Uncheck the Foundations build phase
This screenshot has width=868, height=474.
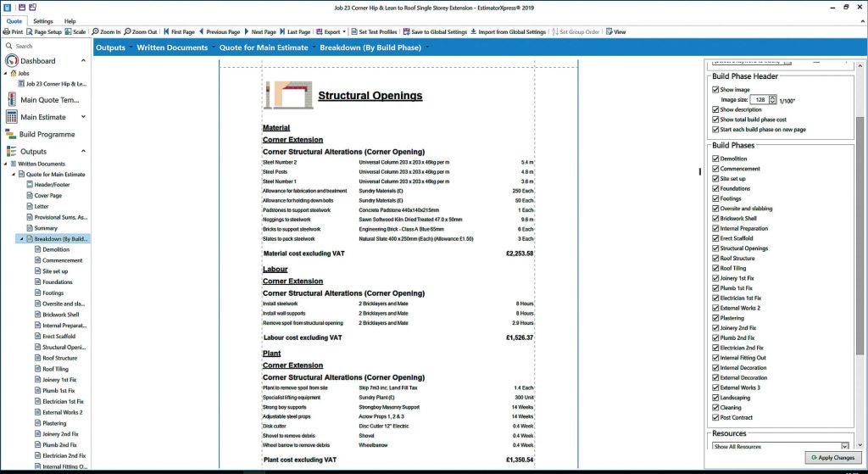tap(715, 188)
